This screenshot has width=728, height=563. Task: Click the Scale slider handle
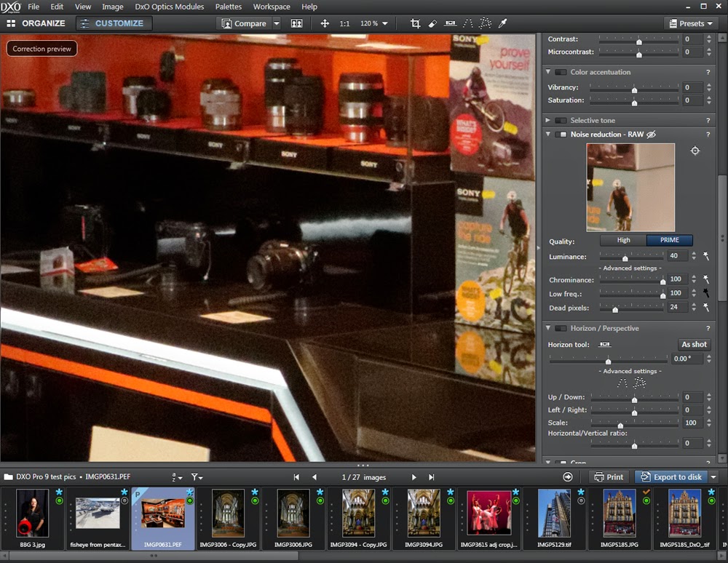620,425
